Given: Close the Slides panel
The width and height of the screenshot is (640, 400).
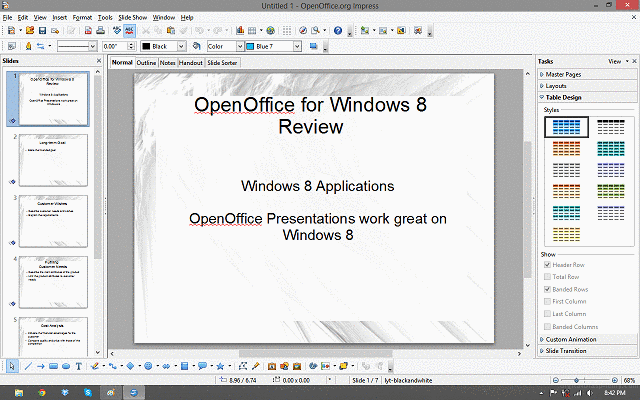Looking at the screenshot, I should 99,61.
